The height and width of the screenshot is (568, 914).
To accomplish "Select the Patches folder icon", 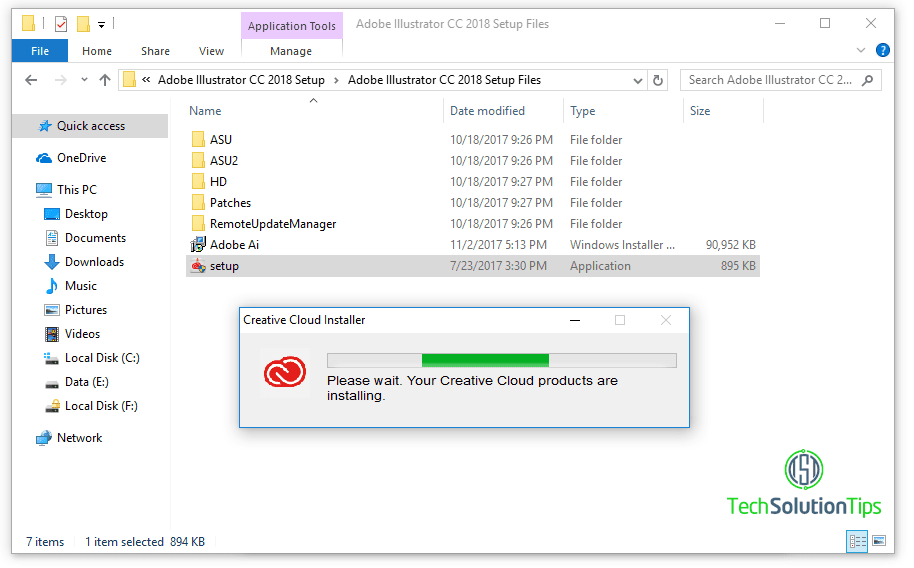I will pos(198,202).
